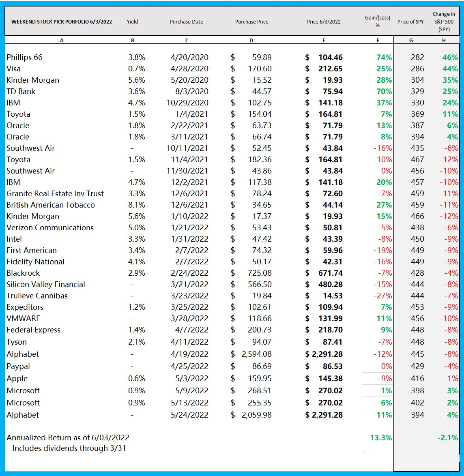This screenshot has height=476, width=464.
Task: Click the 74% gain cell
Action: pos(384,58)
